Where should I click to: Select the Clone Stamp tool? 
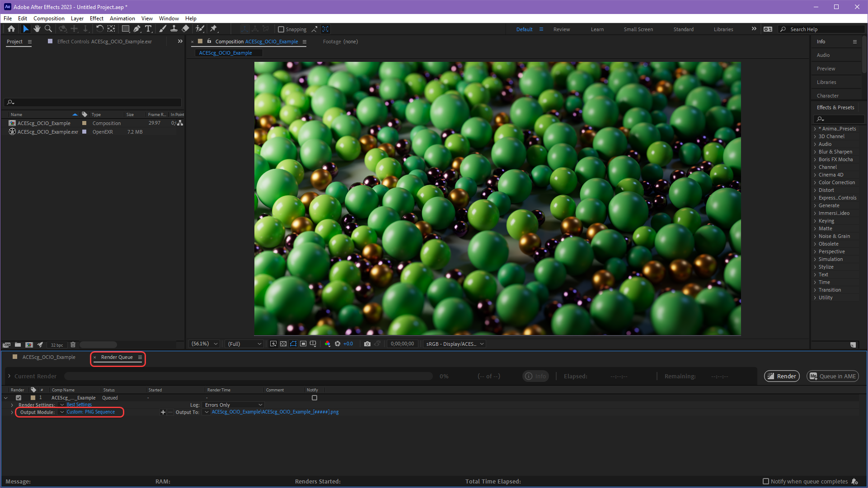point(174,29)
